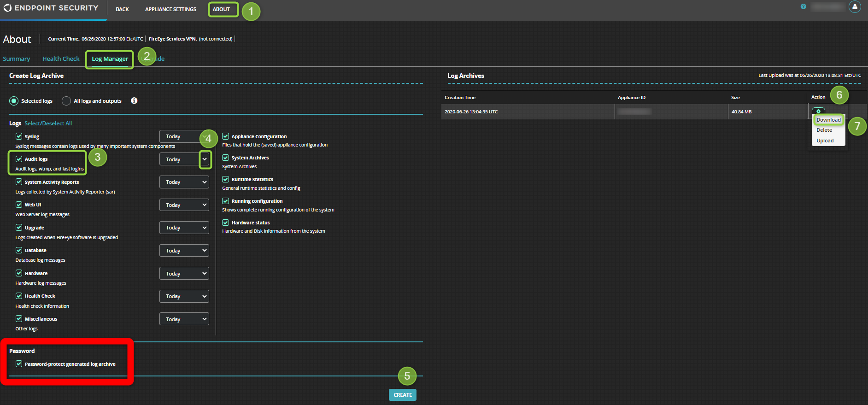Screen dimensions: 868x405
Task: Uncheck the Appliance Configuration checkbox
Action: 226,136
